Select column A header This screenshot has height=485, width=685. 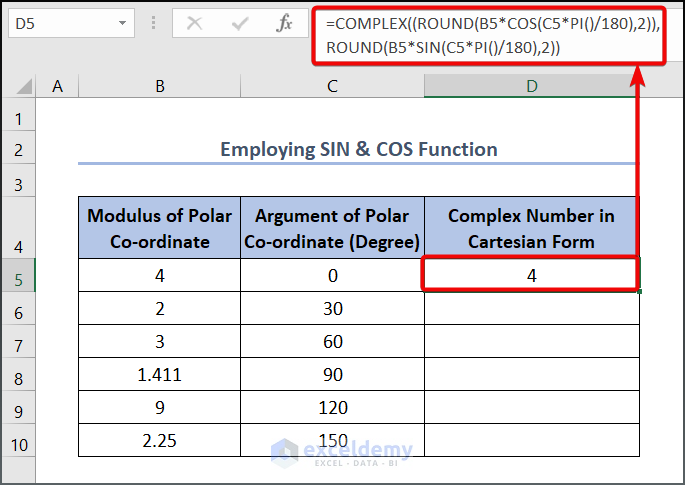[x=57, y=86]
